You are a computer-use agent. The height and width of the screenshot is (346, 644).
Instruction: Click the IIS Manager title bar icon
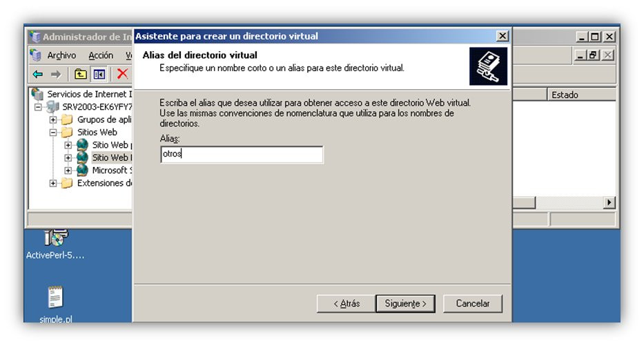(x=36, y=37)
